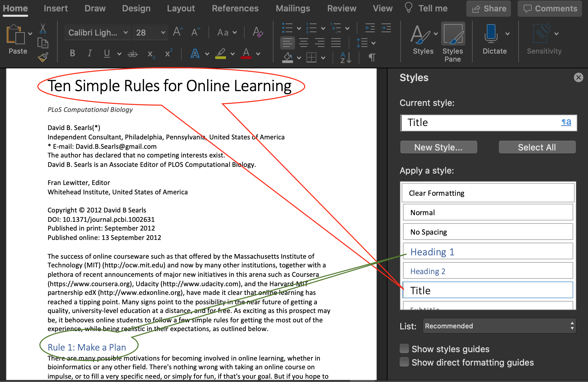The width and height of the screenshot is (588, 382).
Task: Apply Italic formatting
Action: click(90, 53)
